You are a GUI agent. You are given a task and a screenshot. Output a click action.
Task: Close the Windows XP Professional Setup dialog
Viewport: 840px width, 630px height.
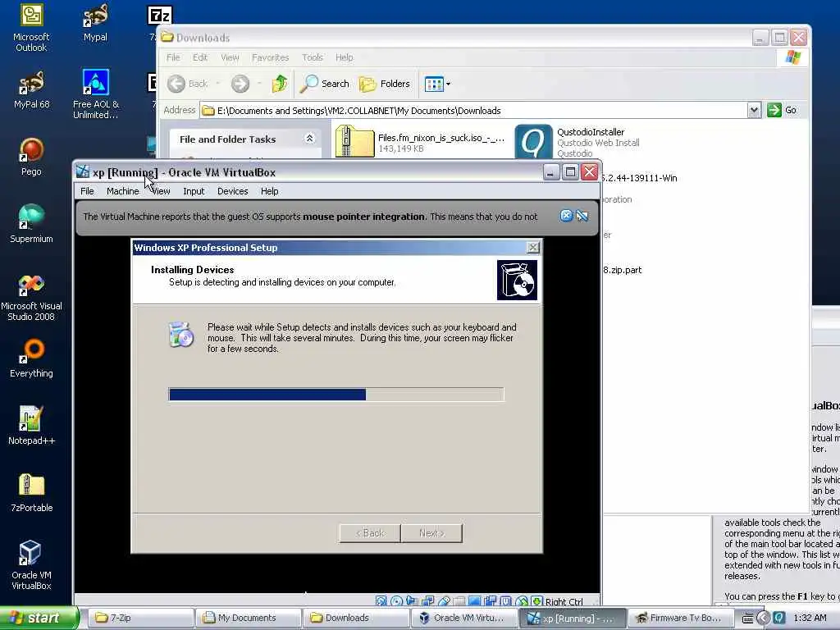click(532, 247)
